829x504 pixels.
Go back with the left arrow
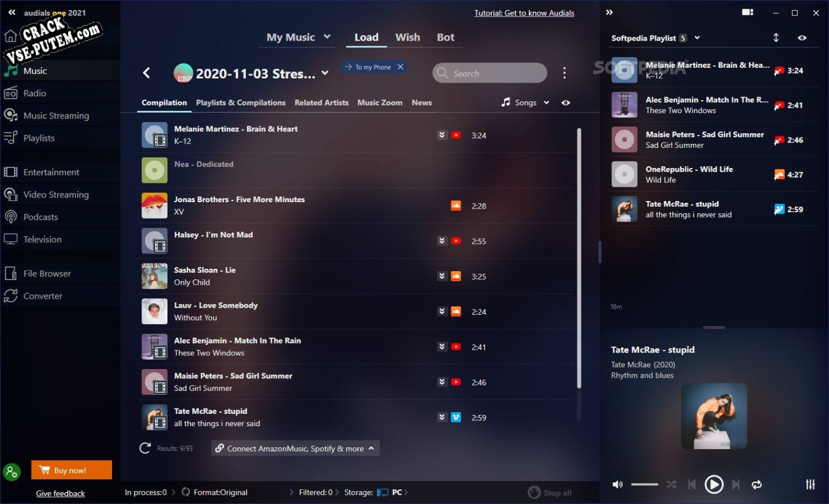(x=146, y=73)
